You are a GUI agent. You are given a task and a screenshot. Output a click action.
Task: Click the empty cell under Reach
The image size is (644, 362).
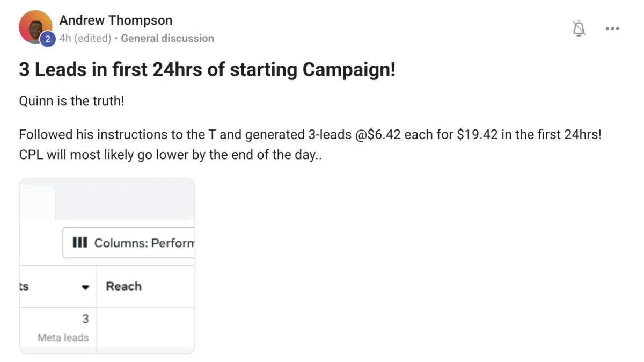click(x=145, y=329)
